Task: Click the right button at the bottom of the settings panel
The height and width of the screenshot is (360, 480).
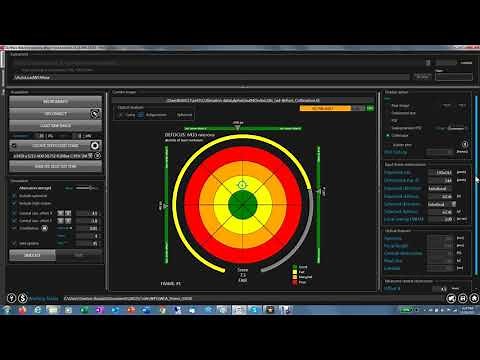Action: (x=79, y=255)
